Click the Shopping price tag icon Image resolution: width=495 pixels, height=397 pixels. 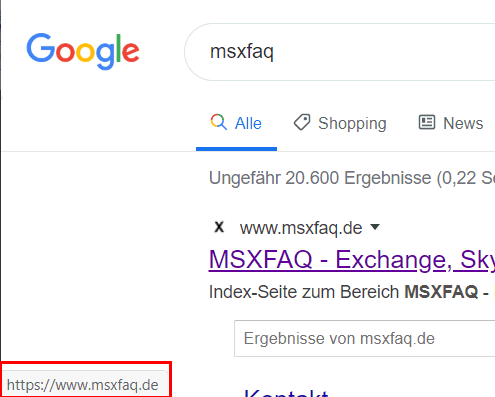tap(302, 122)
